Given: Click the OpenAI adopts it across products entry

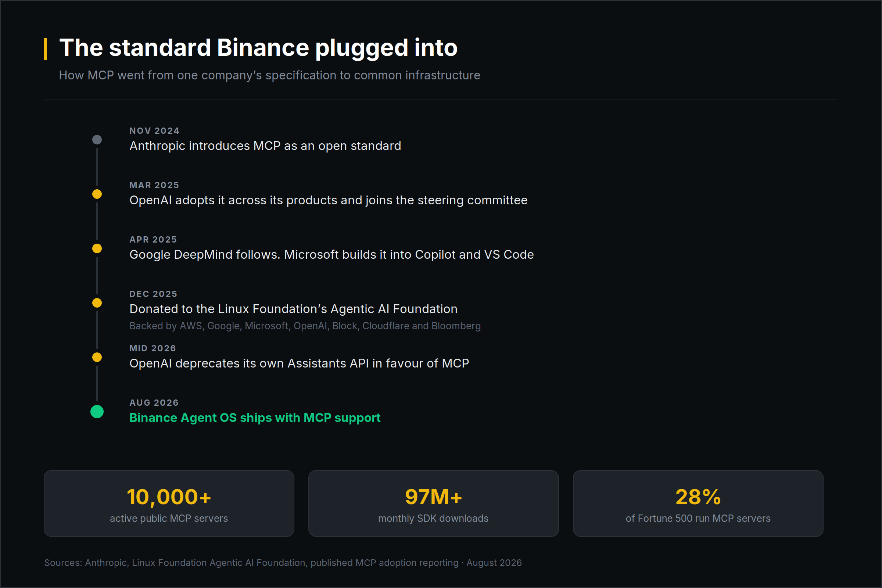Looking at the screenshot, I should click(x=329, y=200).
